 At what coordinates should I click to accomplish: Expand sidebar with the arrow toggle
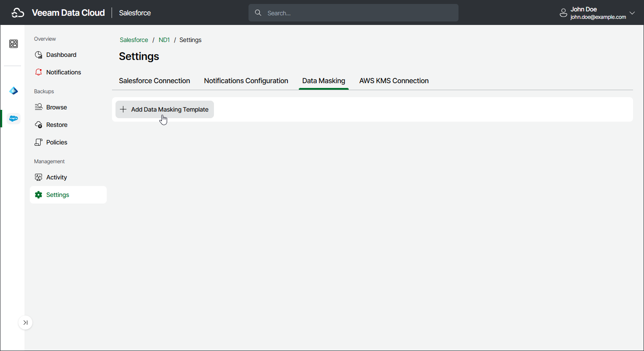coord(25,323)
